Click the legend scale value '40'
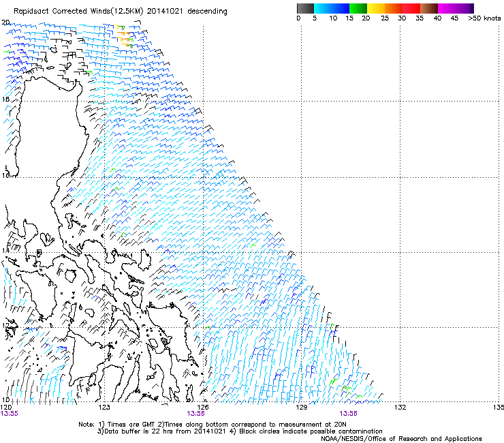Viewport: 504px width, 443px height. pos(437,18)
